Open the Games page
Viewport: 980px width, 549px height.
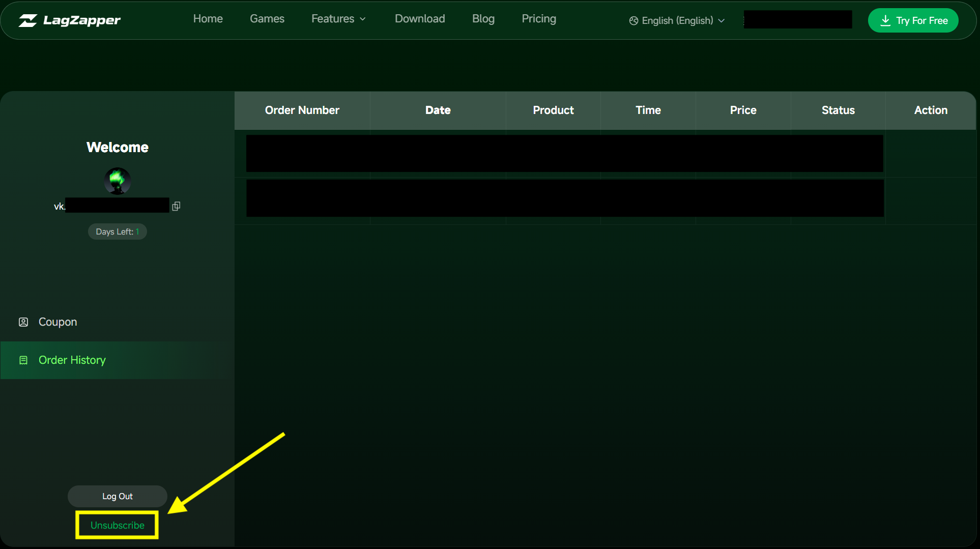click(267, 19)
